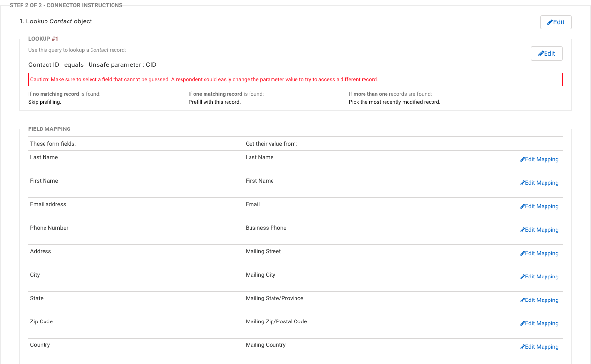This screenshot has height=364, width=591.
Task: Select the 'Mailing Country' source value
Action: click(x=266, y=345)
